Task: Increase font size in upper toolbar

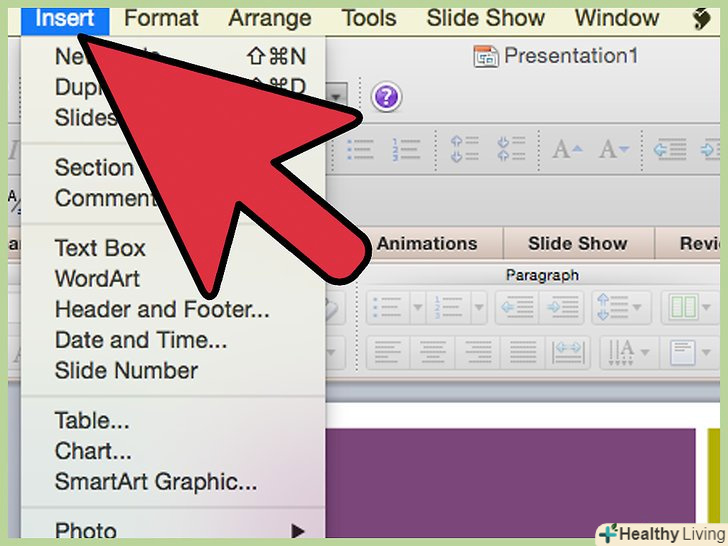Action: 567,150
